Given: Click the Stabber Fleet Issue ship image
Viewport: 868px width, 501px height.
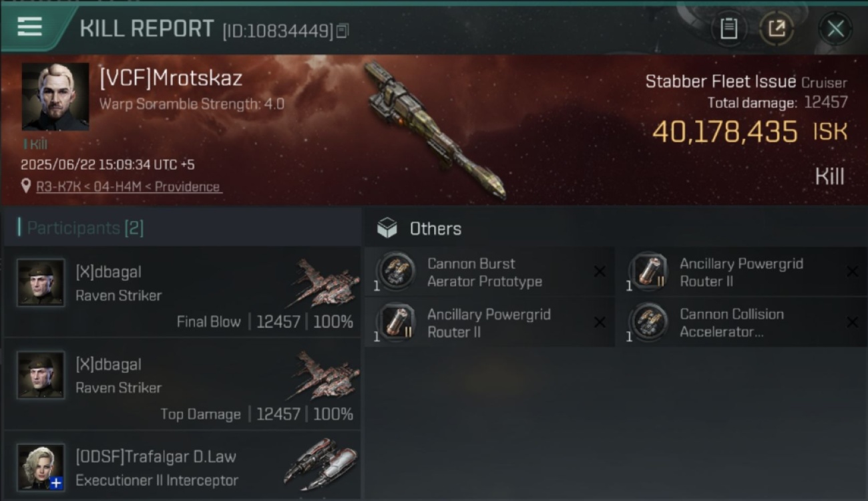Looking at the screenshot, I should click(x=434, y=131).
